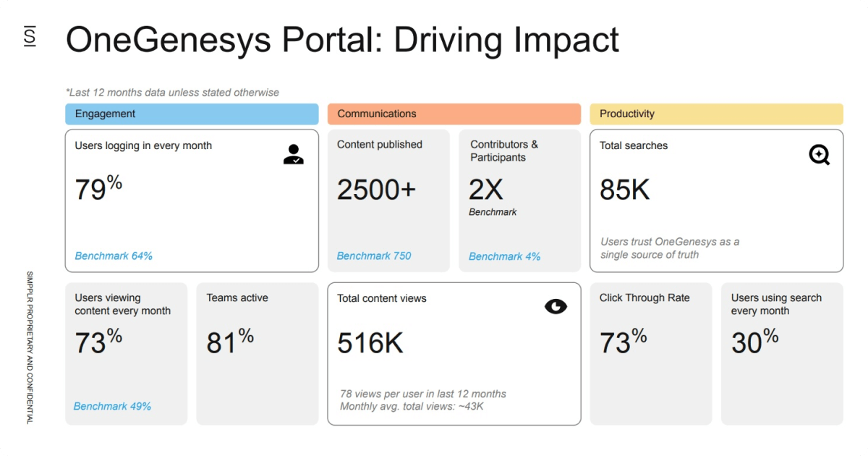Click the 85K value

(x=625, y=190)
